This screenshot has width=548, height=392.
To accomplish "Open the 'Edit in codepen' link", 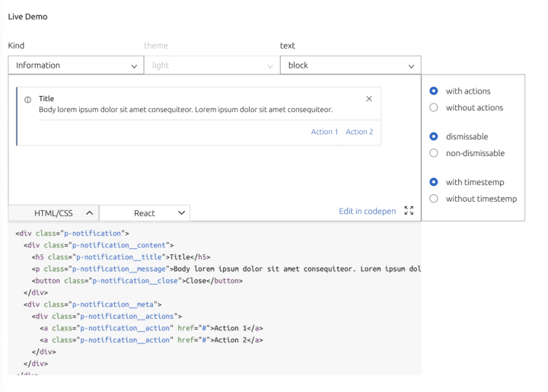I will pyautogui.click(x=367, y=211).
